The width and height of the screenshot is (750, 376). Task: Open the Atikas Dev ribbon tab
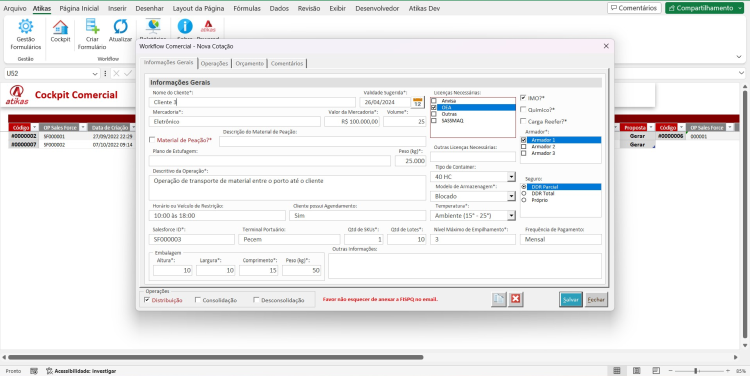click(x=424, y=8)
